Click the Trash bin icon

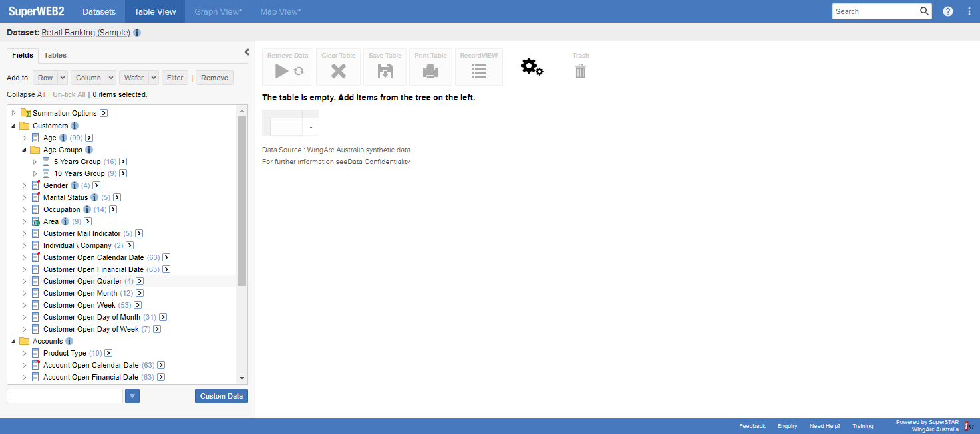point(581,71)
